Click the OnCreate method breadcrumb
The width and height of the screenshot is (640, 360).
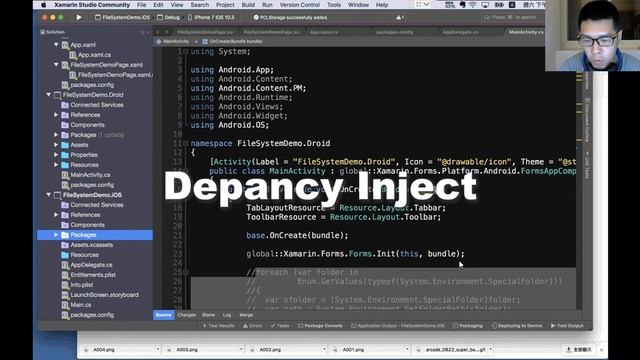[232, 41]
